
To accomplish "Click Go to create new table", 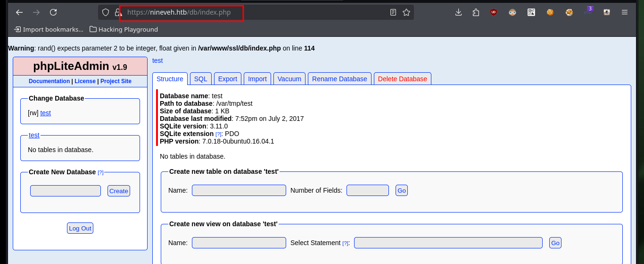I will pos(402,190).
